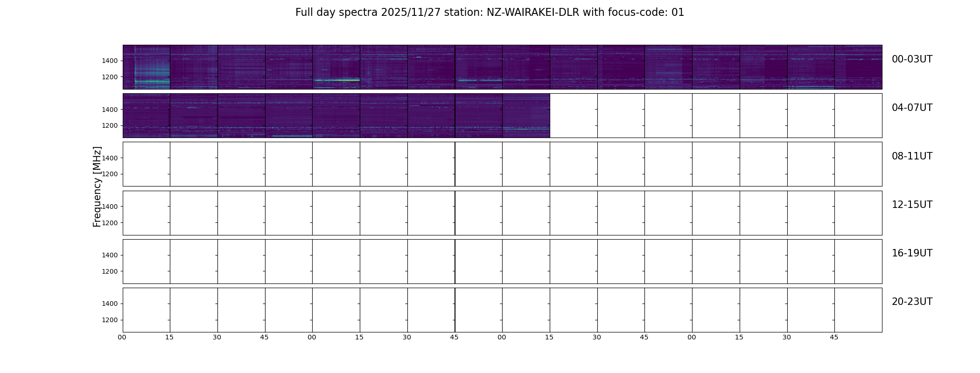Click the plot title mentioning NZ-WAIRAKEI-DLR

490,13
